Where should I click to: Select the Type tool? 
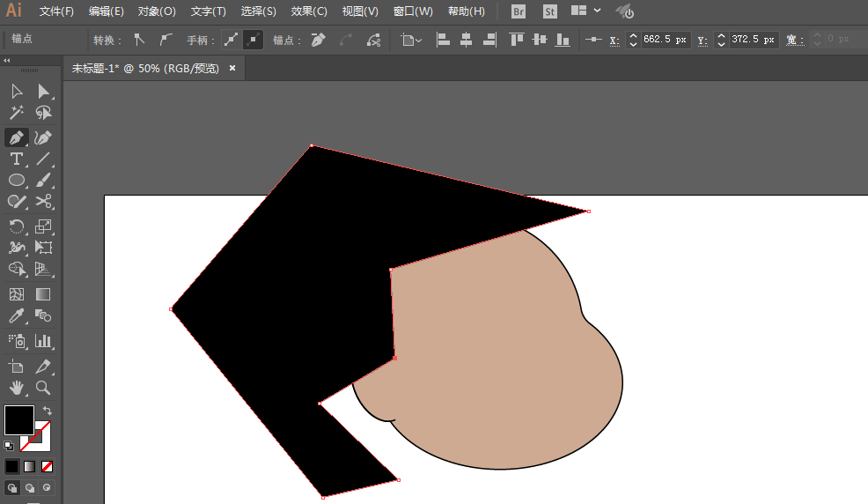pyautogui.click(x=17, y=159)
